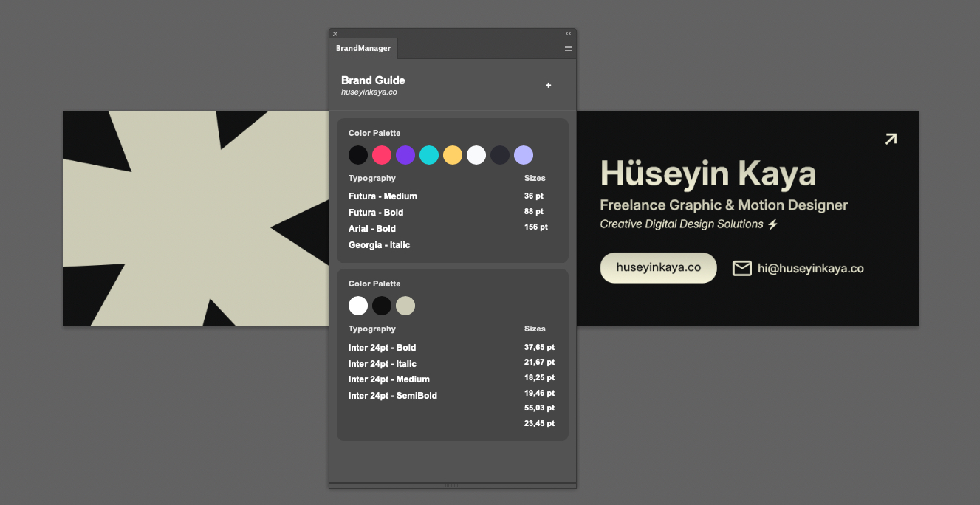Click the 156 pt size value
This screenshot has width=980, height=505.
pyautogui.click(x=536, y=227)
